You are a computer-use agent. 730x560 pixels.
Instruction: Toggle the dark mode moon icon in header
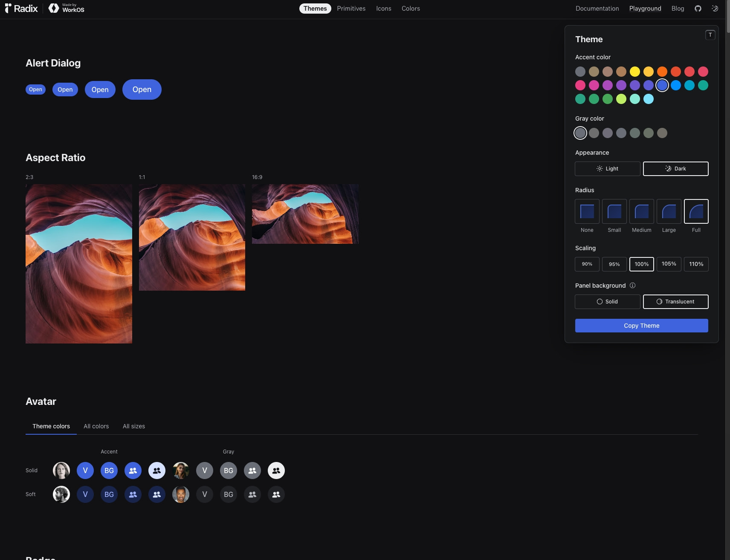(x=715, y=9)
